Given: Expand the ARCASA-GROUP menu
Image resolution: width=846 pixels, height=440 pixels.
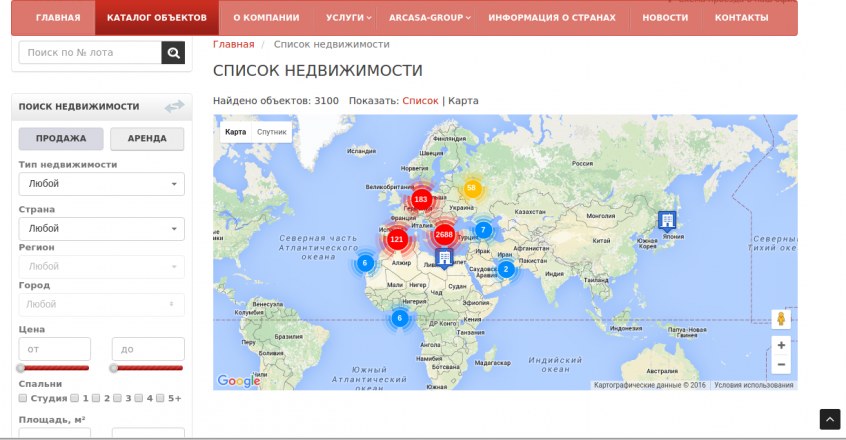Looking at the screenshot, I should tap(429, 18).
